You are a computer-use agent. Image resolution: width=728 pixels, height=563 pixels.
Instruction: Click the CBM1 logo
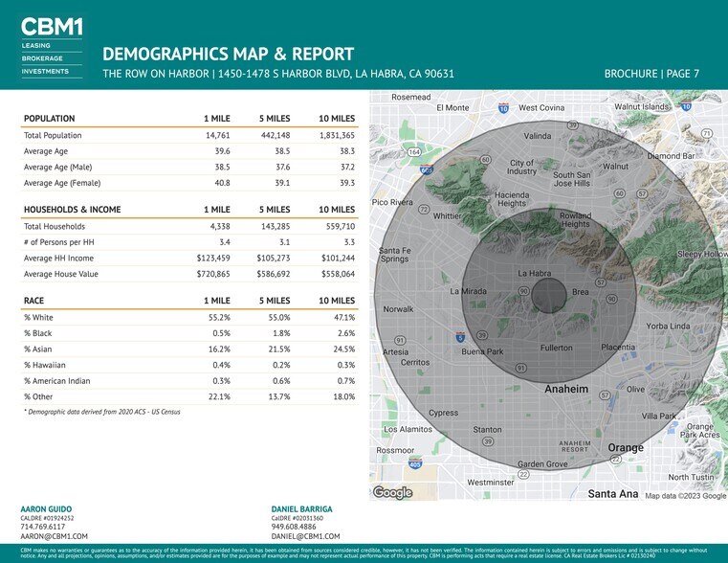tap(52, 27)
